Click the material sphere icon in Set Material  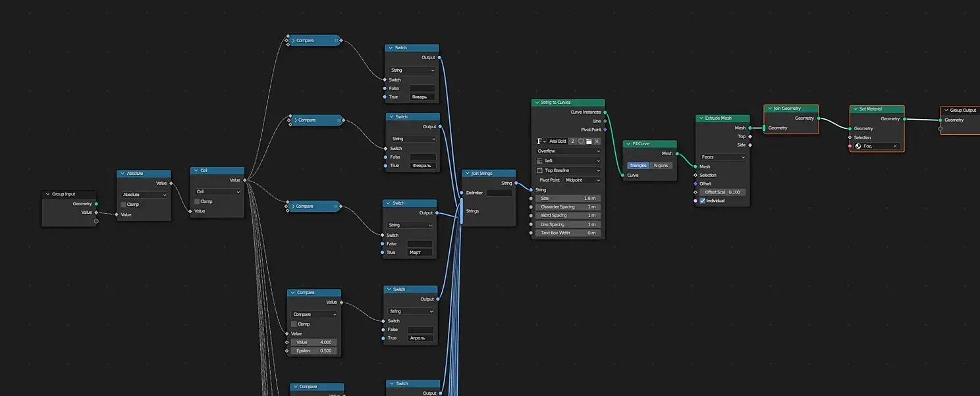click(858, 146)
